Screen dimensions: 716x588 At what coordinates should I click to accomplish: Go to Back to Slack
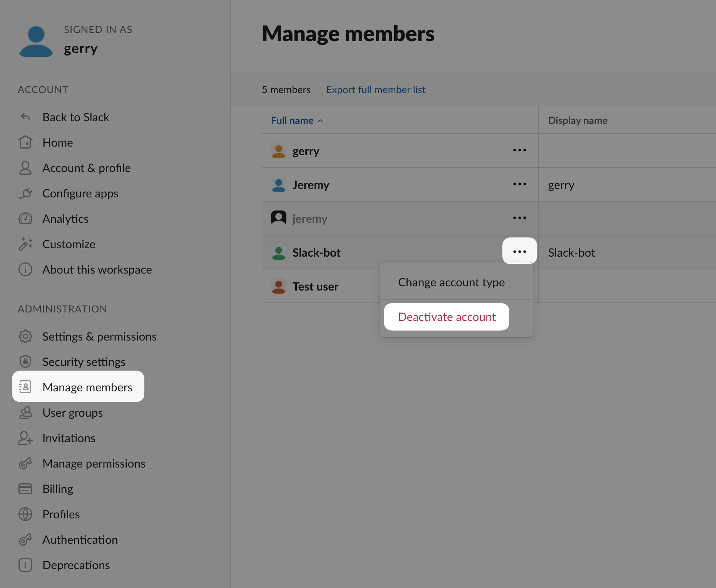coord(76,117)
